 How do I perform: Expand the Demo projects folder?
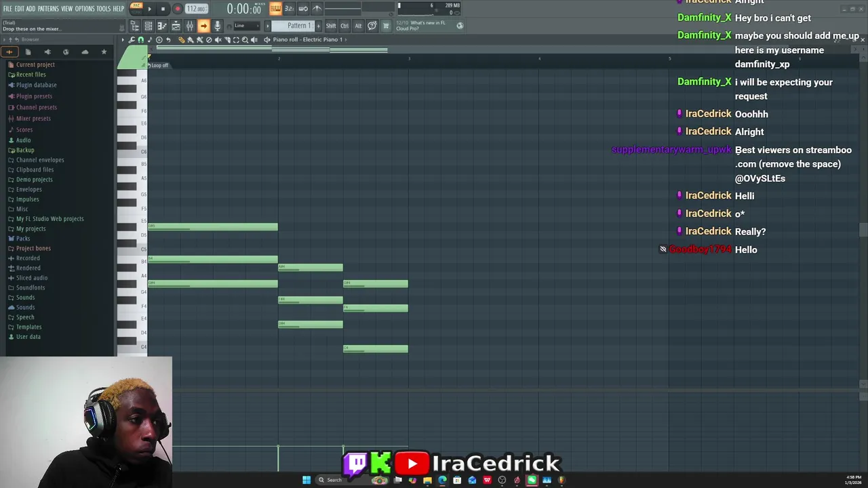coord(34,179)
